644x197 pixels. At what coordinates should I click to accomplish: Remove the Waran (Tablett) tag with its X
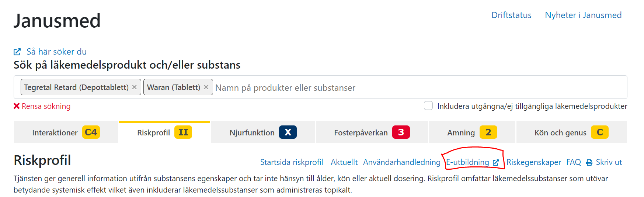click(x=206, y=87)
